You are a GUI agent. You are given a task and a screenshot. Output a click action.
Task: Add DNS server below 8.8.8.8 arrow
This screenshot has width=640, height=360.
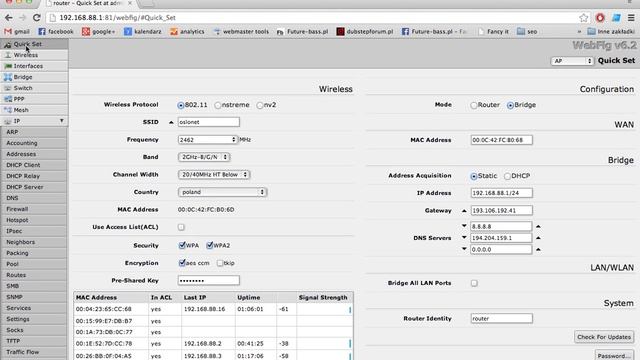[464, 226]
